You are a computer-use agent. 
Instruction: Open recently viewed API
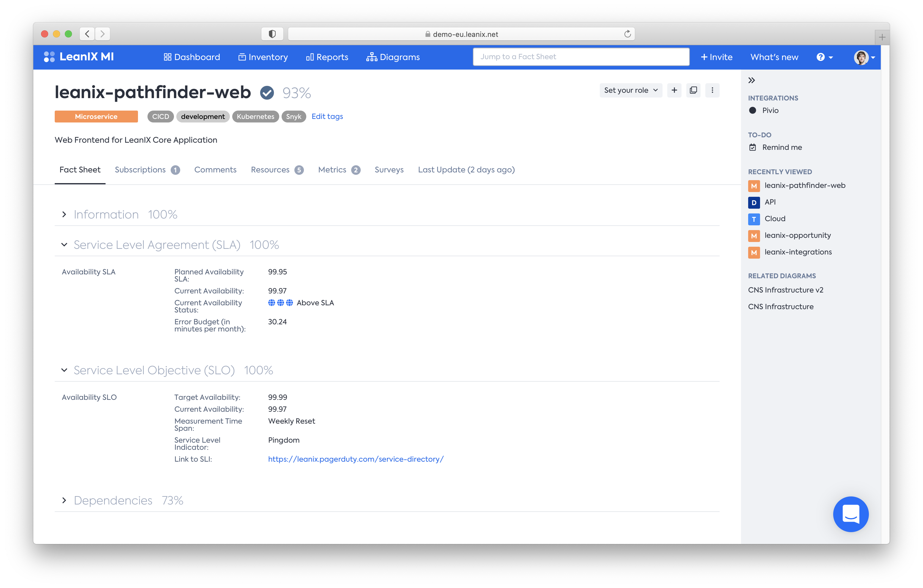(770, 202)
